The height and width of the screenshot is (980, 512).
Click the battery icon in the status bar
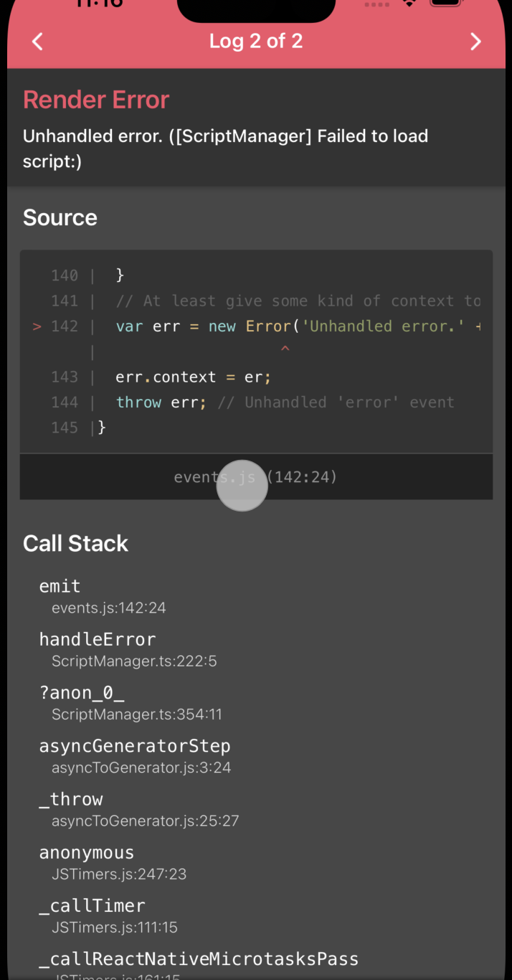pos(445,4)
